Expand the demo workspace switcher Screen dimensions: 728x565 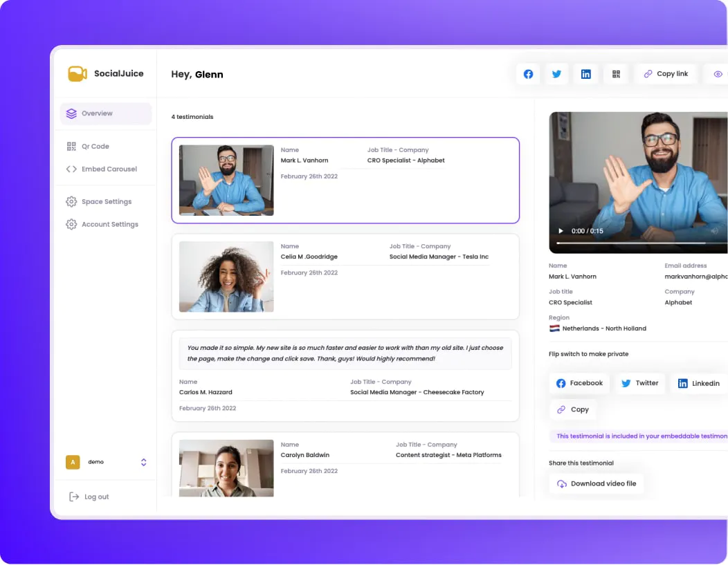[x=143, y=462]
